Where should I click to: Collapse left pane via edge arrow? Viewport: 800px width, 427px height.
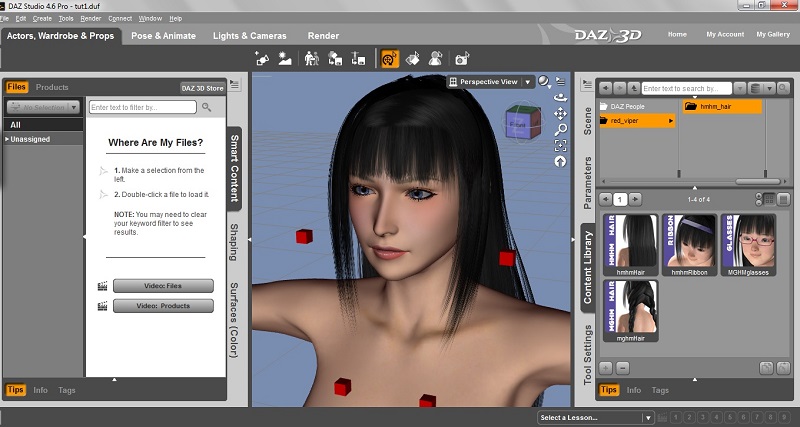pyautogui.click(x=250, y=239)
